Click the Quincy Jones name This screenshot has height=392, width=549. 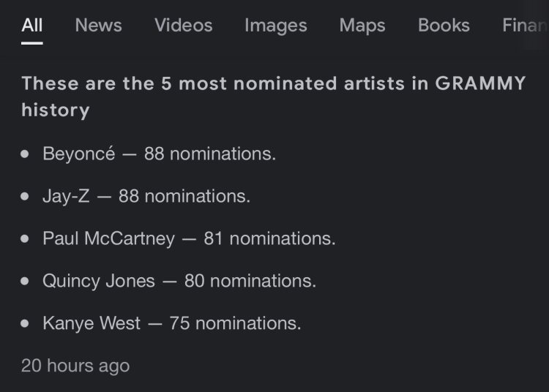point(99,281)
